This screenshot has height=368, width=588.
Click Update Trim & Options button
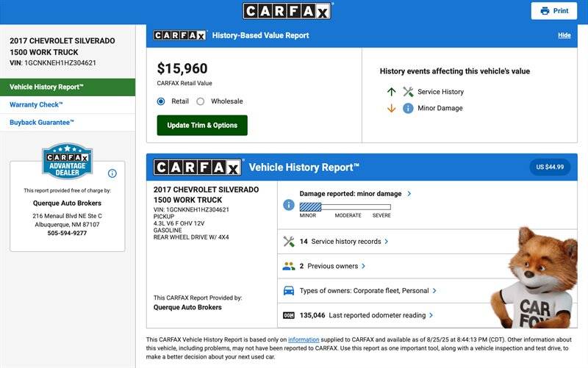click(x=202, y=125)
